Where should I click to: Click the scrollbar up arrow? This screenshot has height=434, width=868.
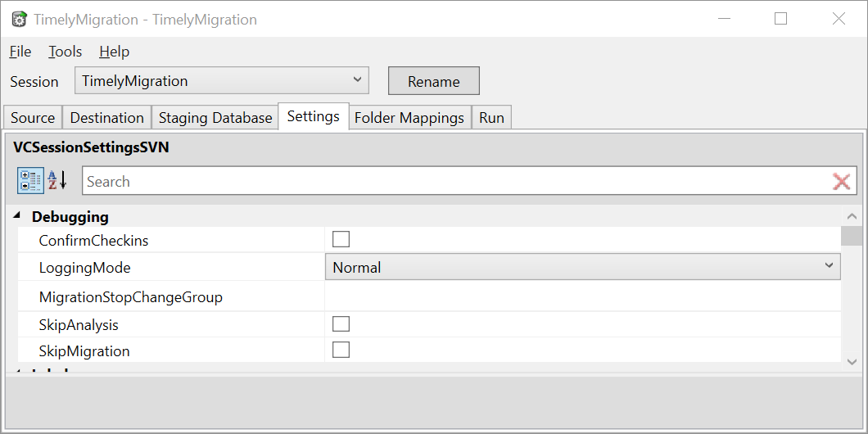pyautogui.click(x=852, y=216)
